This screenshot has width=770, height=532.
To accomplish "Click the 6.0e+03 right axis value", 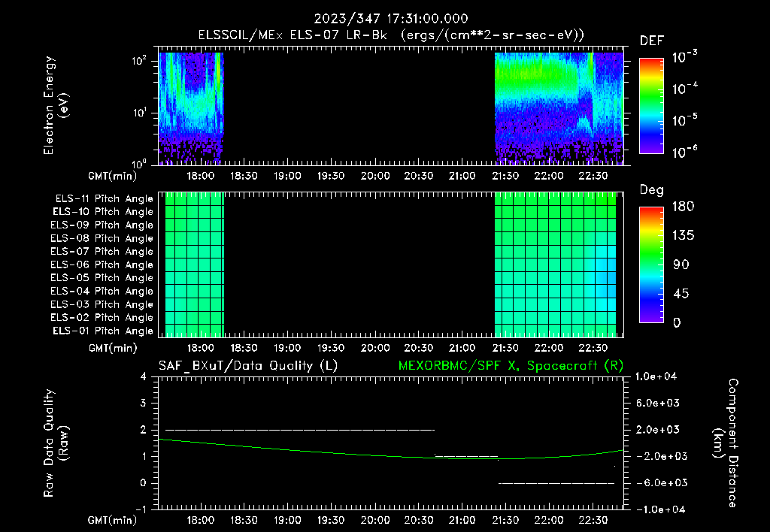I will (657, 403).
